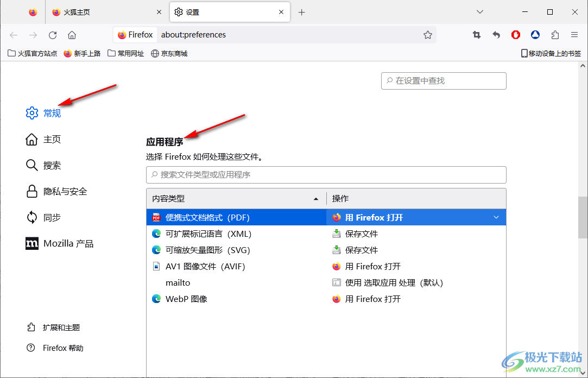Open a new tab with plus button
This screenshot has height=378, width=588.
click(301, 12)
